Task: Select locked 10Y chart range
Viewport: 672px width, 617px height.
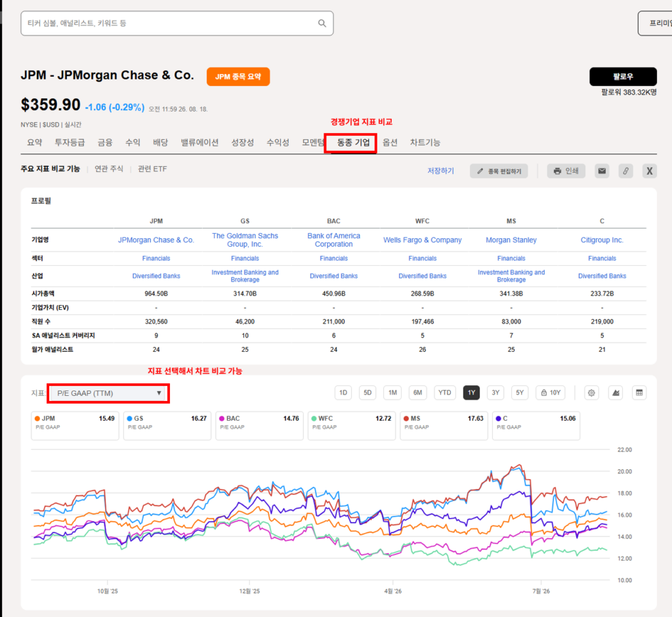Action: click(551, 393)
